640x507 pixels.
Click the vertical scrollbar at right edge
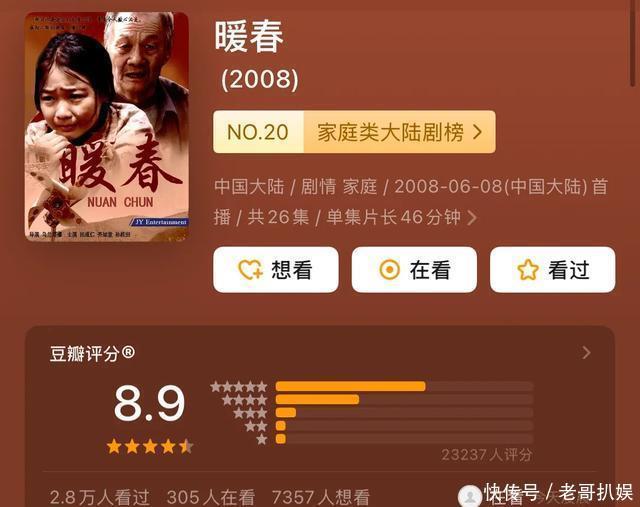[633, 43]
